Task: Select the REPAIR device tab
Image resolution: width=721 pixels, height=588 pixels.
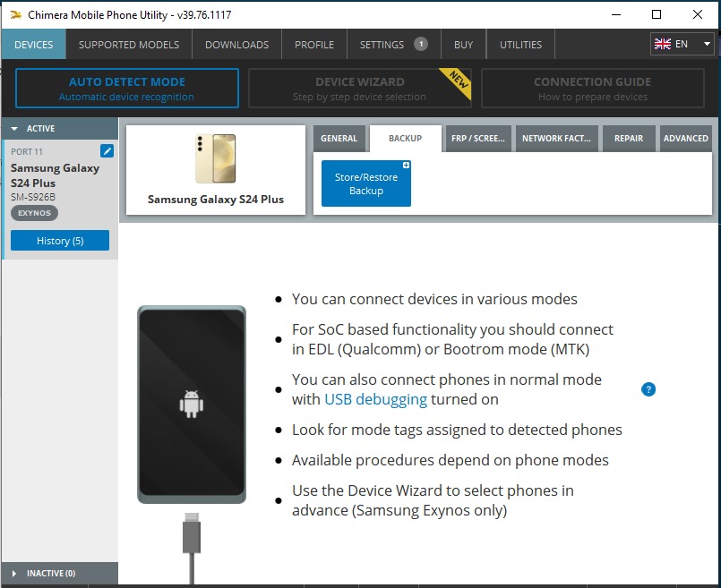Action: pyautogui.click(x=629, y=138)
